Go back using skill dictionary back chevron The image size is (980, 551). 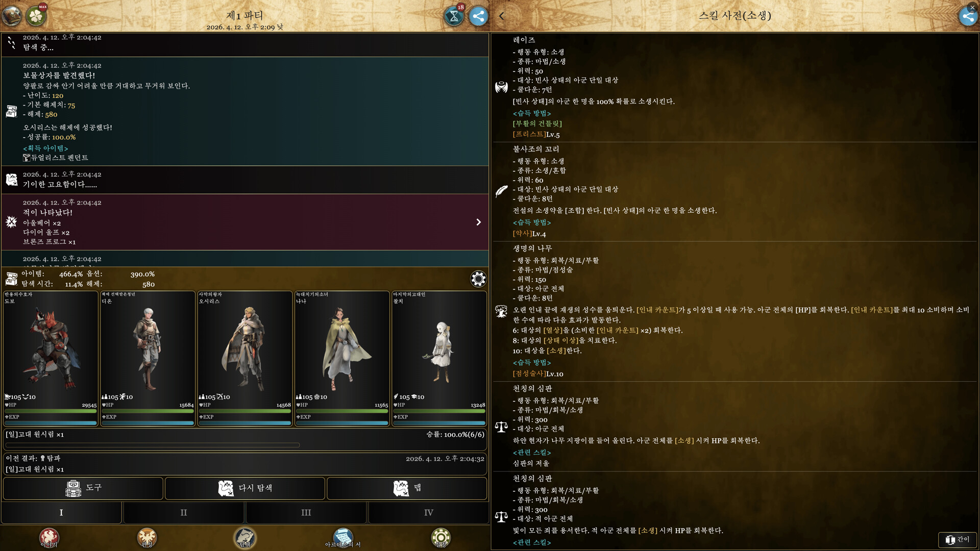point(502,16)
